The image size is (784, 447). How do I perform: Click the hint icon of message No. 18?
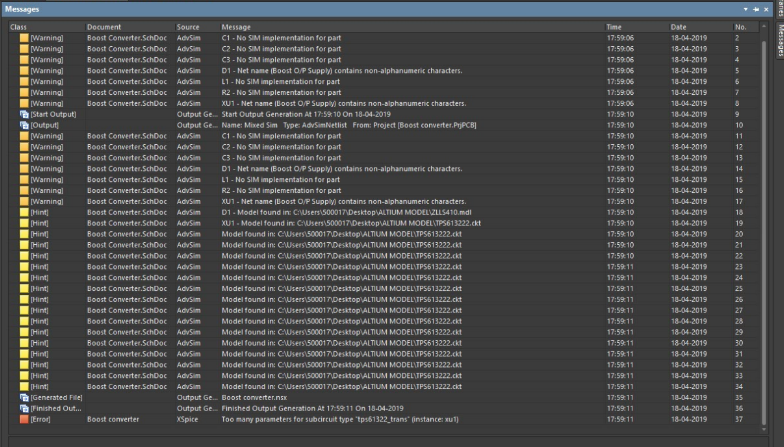click(24, 212)
